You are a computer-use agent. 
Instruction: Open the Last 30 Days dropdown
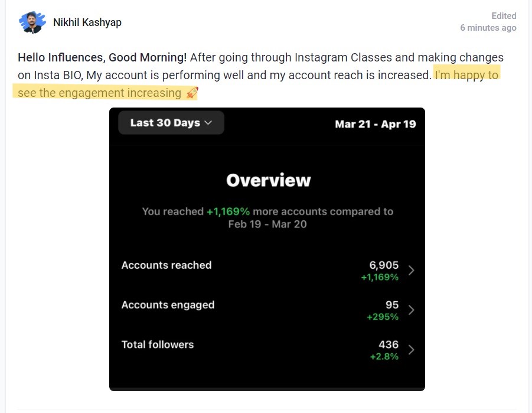[x=171, y=123]
